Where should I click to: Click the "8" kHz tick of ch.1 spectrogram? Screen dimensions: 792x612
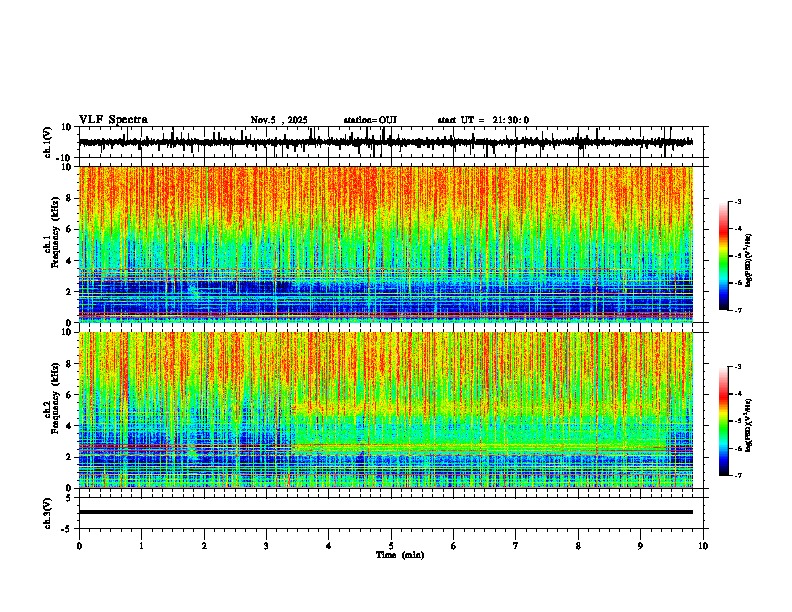coord(69,198)
